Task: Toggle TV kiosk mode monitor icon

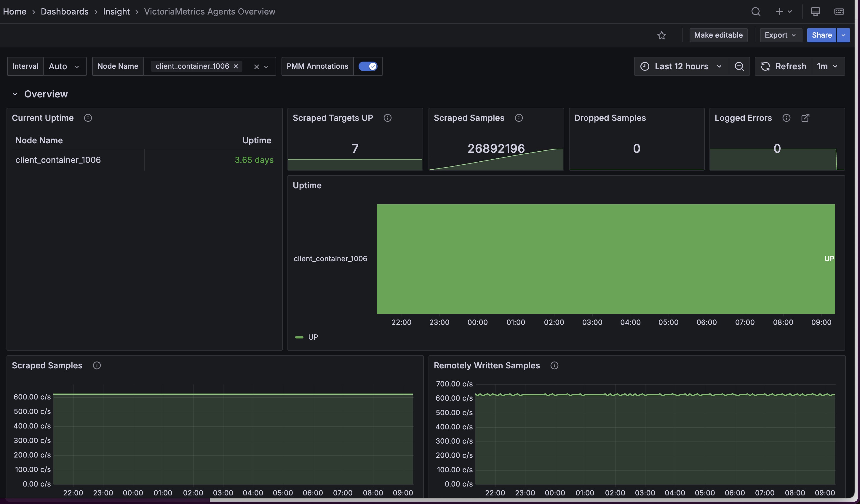Action: (815, 12)
